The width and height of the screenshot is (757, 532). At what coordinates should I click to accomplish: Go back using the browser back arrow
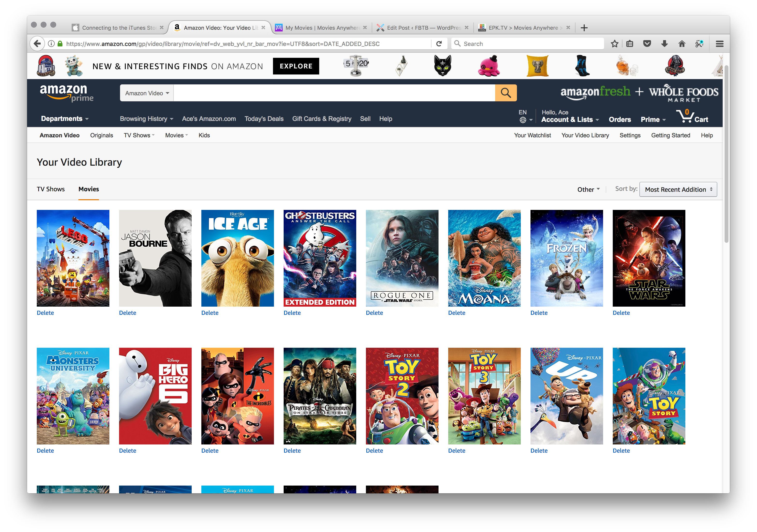click(x=37, y=44)
